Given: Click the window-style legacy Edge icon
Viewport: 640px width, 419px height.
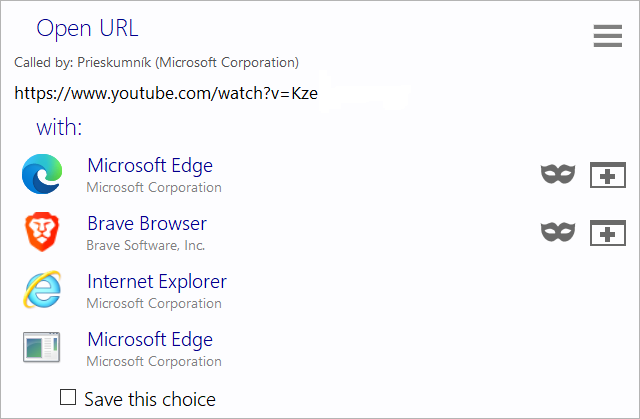Looking at the screenshot, I should (x=42, y=348).
